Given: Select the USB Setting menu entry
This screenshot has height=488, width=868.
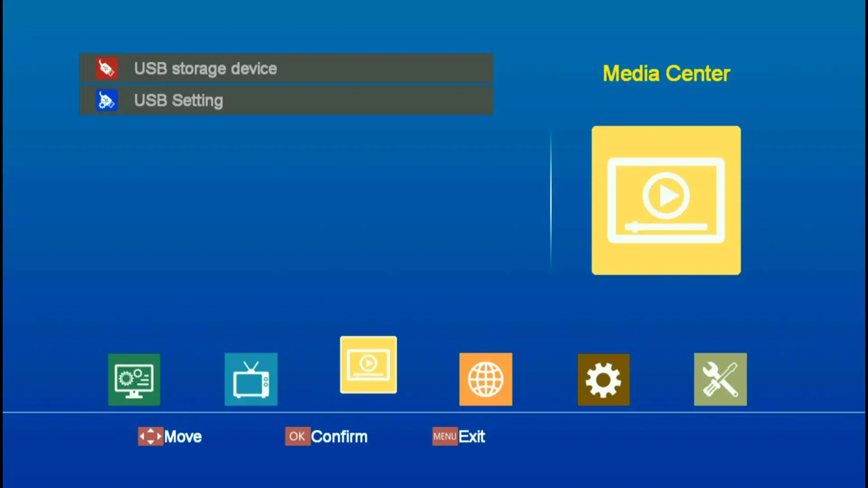Looking at the screenshot, I should point(286,100).
